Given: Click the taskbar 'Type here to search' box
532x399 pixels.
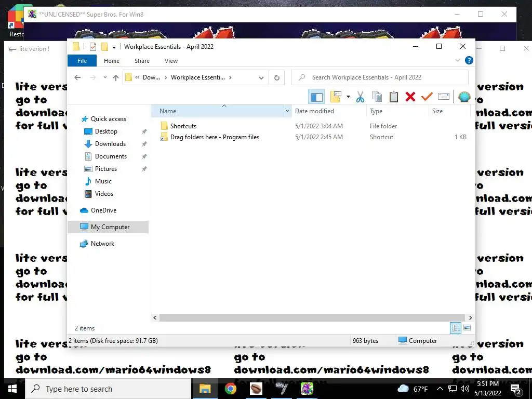Looking at the screenshot, I should tap(108, 389).
